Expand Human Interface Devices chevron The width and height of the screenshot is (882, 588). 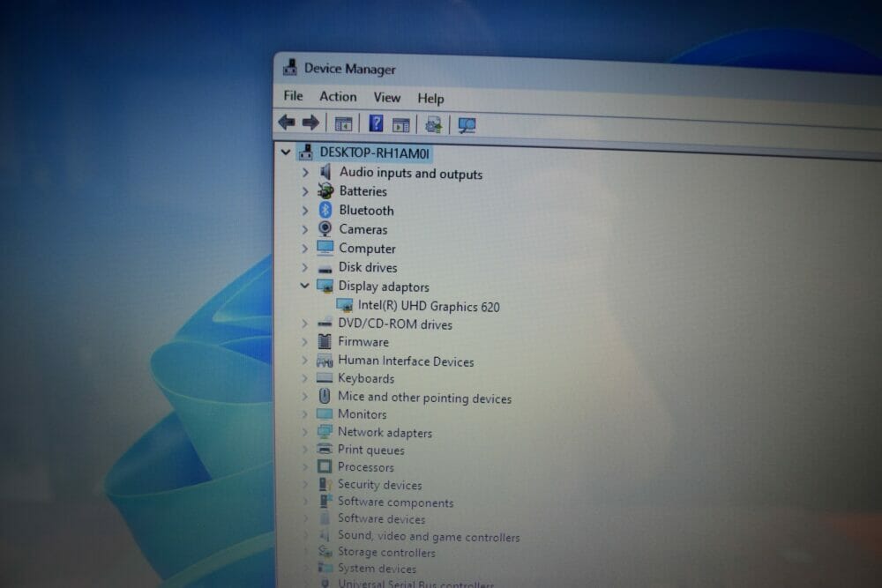pyautogui.click(x=305, y=361)
